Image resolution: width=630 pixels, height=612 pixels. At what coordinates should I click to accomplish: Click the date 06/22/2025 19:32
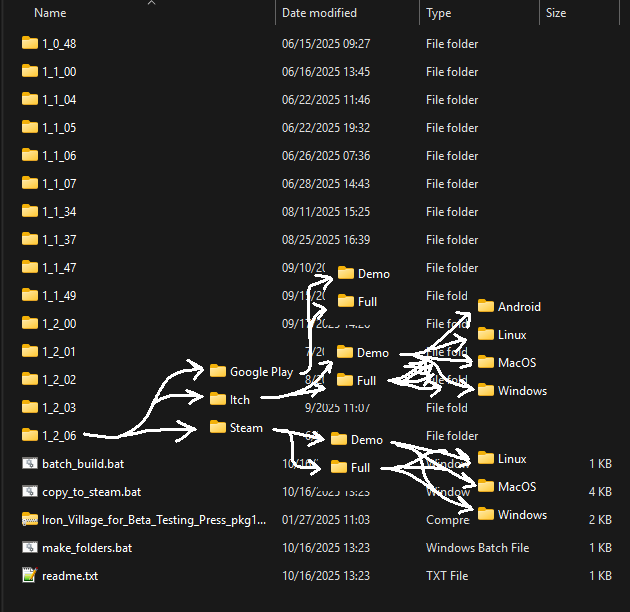(x=326, y=128)
